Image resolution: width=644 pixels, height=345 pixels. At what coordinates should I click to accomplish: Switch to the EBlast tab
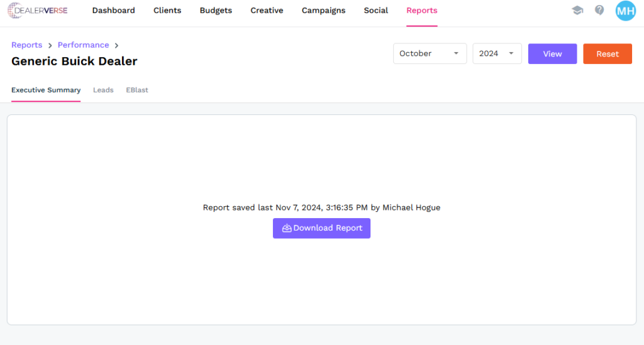click(x=137, y=90)
